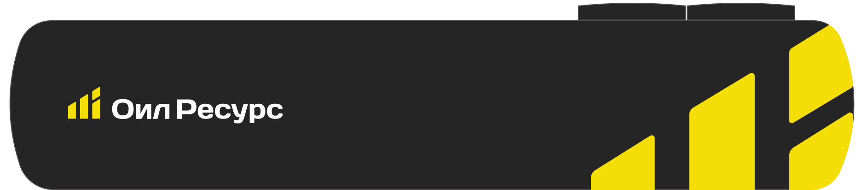Click the large short yellow bar at bottom

coord(623,163)
